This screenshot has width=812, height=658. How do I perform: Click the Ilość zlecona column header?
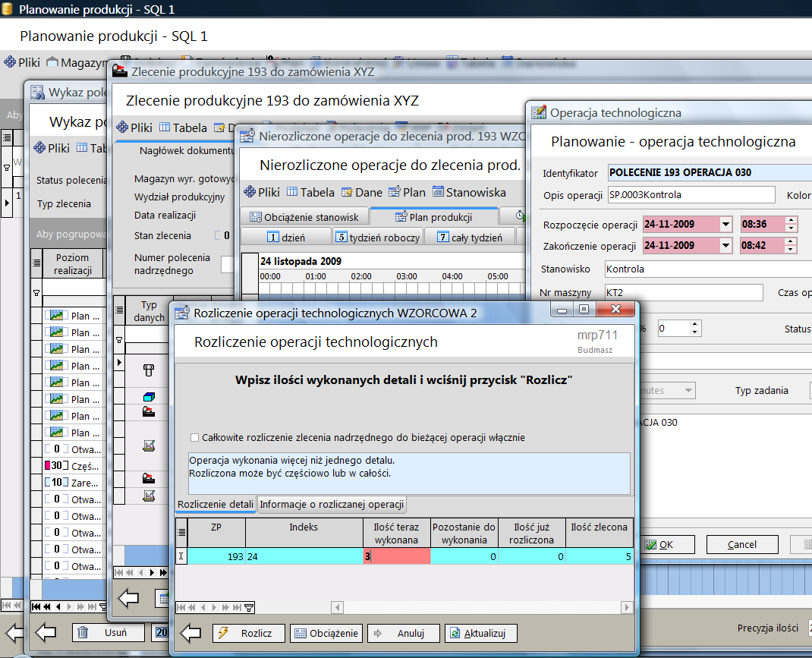coord(600,532)
